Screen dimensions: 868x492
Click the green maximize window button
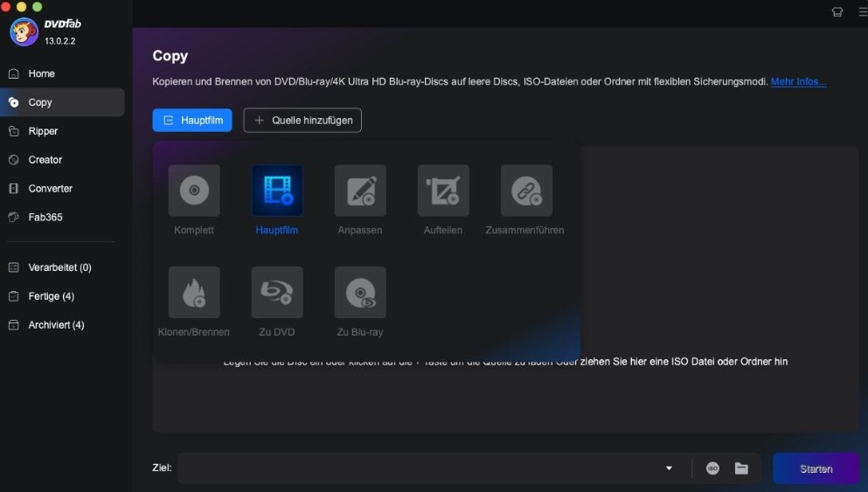37,6
